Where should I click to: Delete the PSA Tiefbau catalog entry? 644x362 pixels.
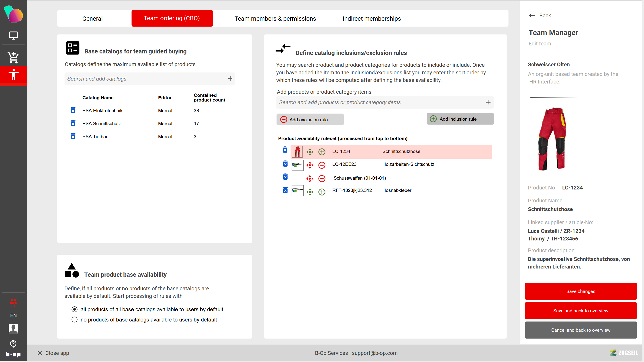[x=73, y=136]
